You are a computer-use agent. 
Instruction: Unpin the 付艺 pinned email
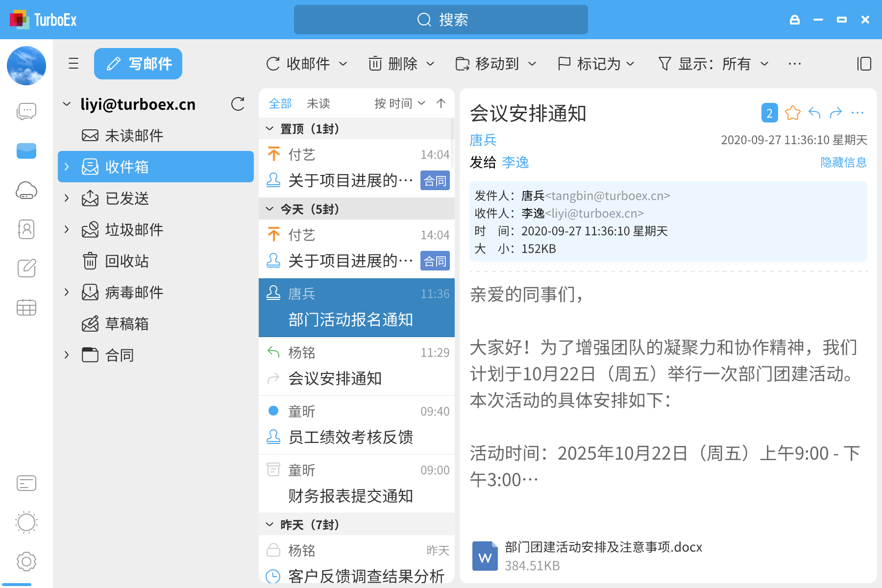point(274,154)
